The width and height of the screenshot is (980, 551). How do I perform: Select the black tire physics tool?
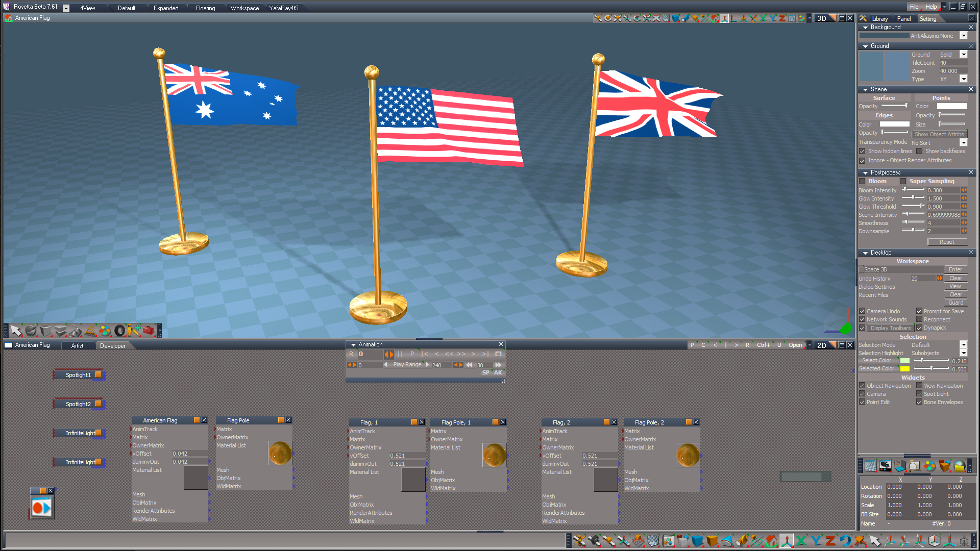tap(119, 331)
